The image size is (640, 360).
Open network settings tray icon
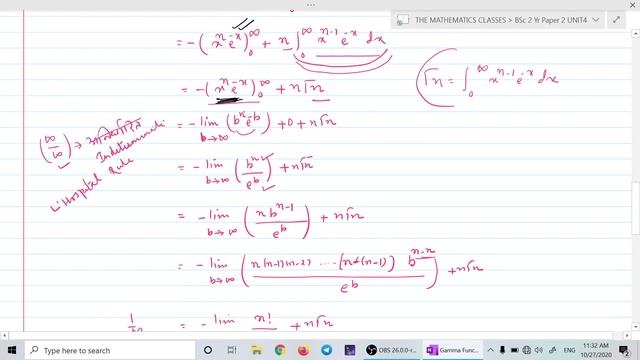click(527, 350)
